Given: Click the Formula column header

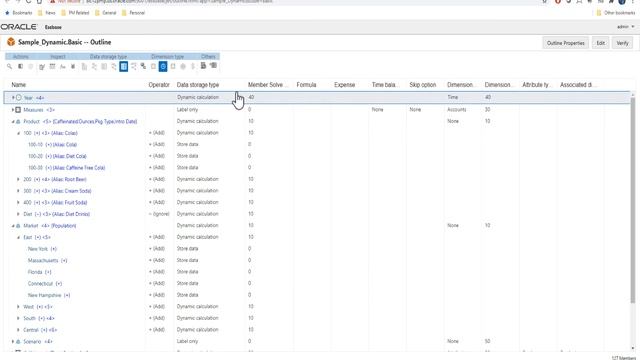Looking at the screenshot, I should click(x=306, y=84).
